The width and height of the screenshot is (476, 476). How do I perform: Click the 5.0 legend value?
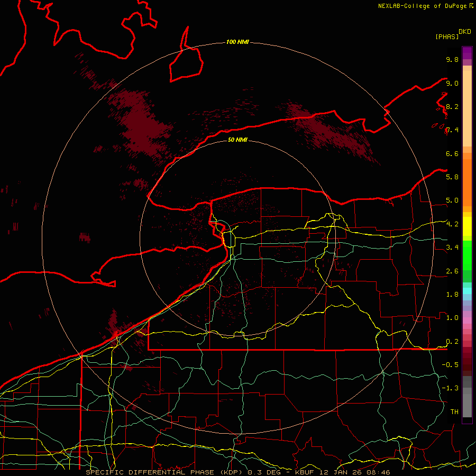point(452,200)
